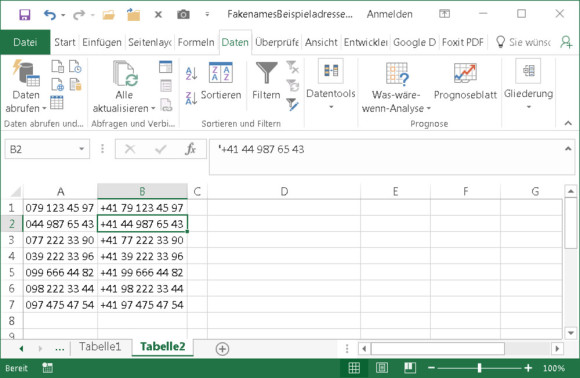Click the insert function fx icon
Screen dimensions: 580x378
point(190,149)
